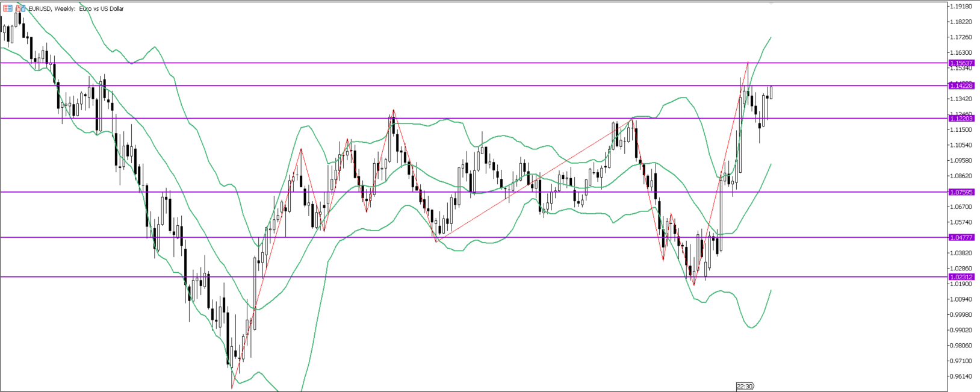Click the EURUSD Weekly chart title

coord(76,9)
